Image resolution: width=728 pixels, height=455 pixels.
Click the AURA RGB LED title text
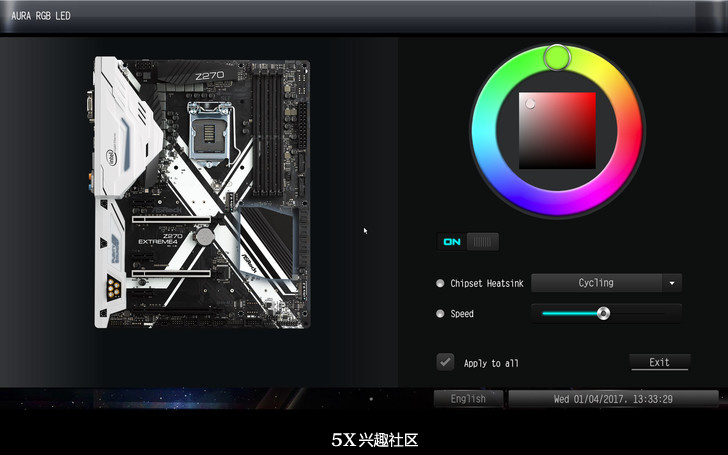(x=41, y=16)
